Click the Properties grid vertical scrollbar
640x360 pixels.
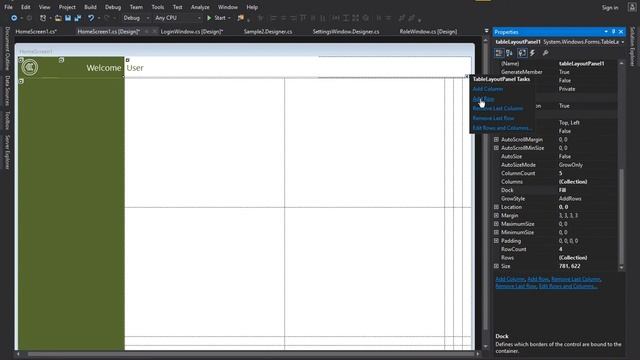(621, 165)
